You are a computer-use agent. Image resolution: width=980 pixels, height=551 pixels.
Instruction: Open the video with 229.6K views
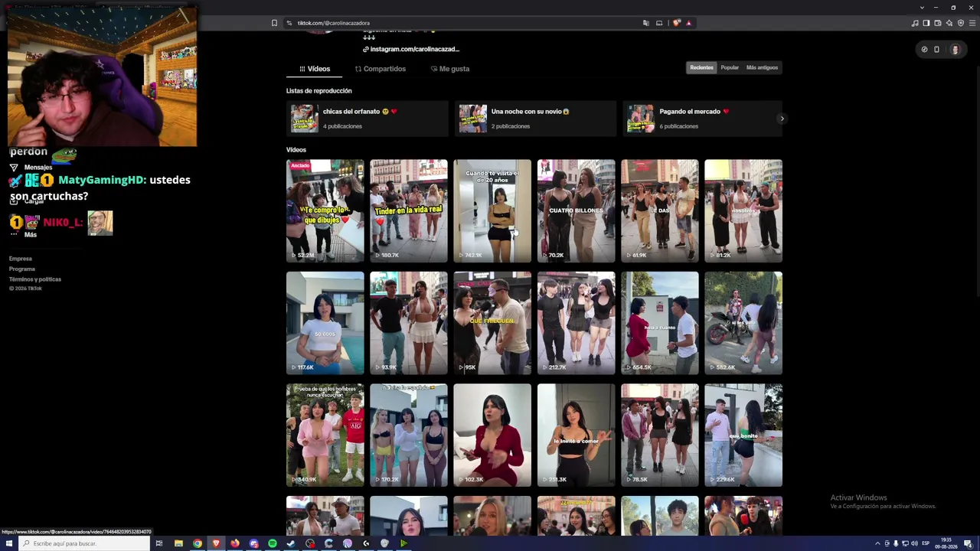743,435
